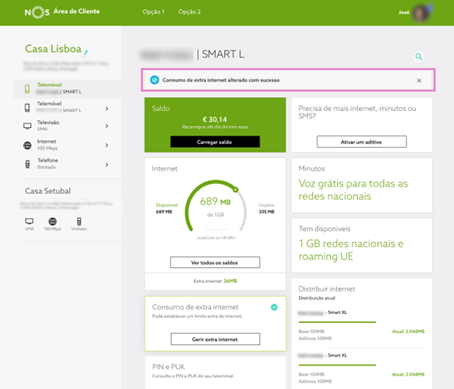
Task: Expand the Telefone Ilimitado row chevron
Action: coord(107,165)
